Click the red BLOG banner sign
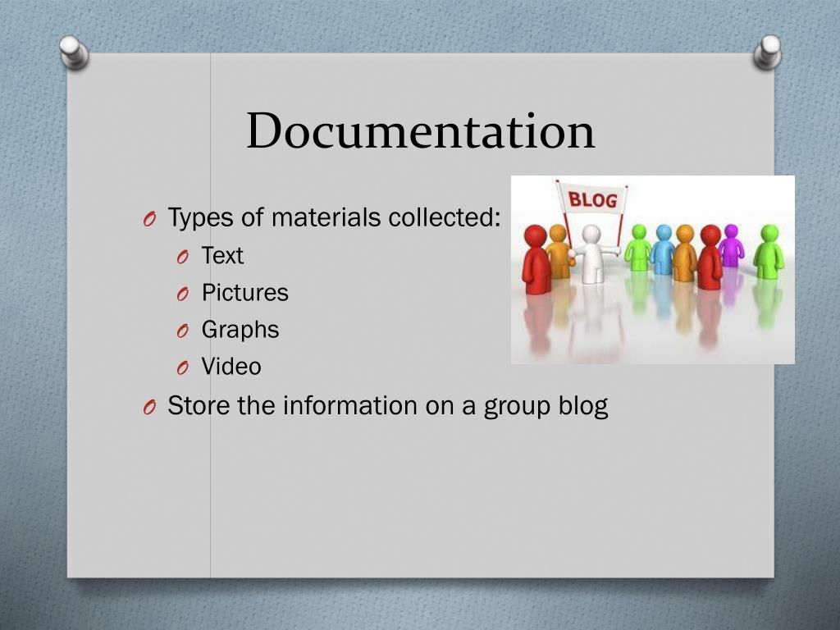The width and height of the screenshot is (840, 630). 592,199
